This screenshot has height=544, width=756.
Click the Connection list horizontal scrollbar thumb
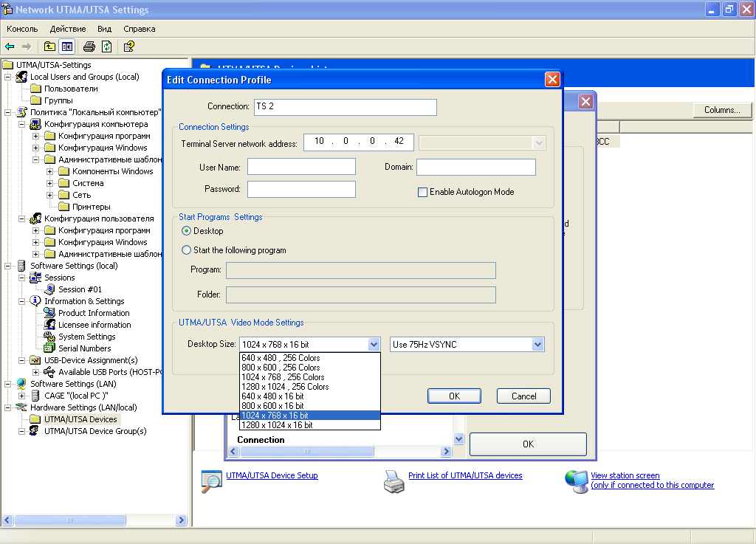click(307, 452)
